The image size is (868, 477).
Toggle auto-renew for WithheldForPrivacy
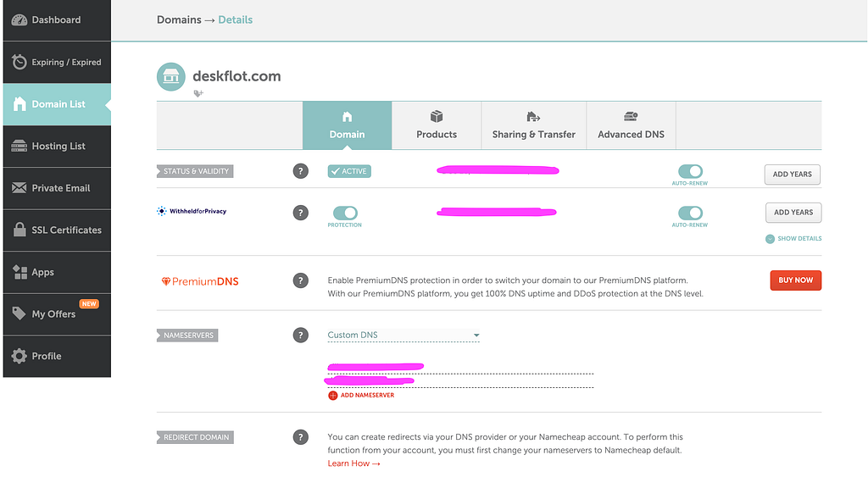click(690, 213)
